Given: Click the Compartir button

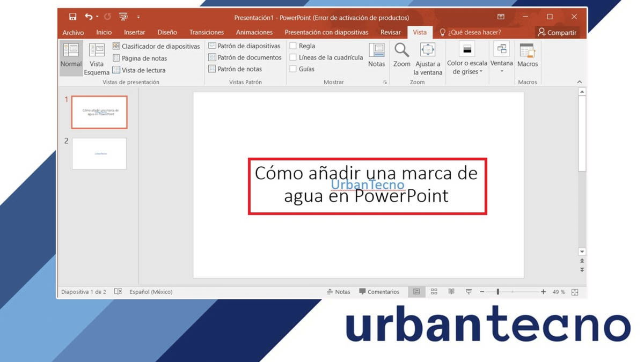Looking at the screenshot, I should [x=558, y=32].
